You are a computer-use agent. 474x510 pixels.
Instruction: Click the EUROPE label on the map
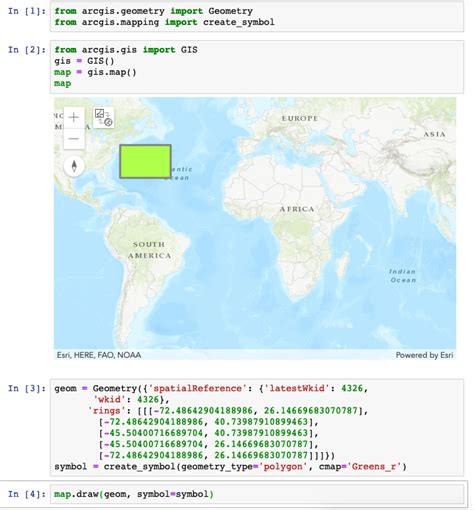click(300, 118)
